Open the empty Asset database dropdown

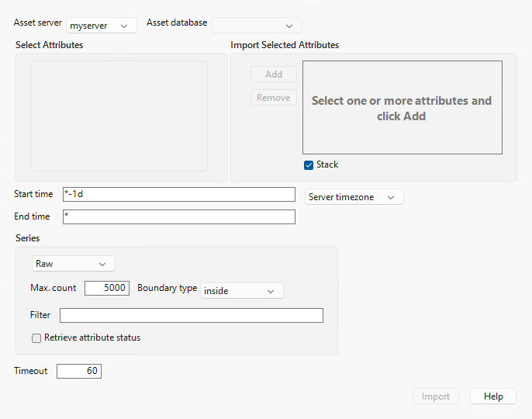click(257, 26)
